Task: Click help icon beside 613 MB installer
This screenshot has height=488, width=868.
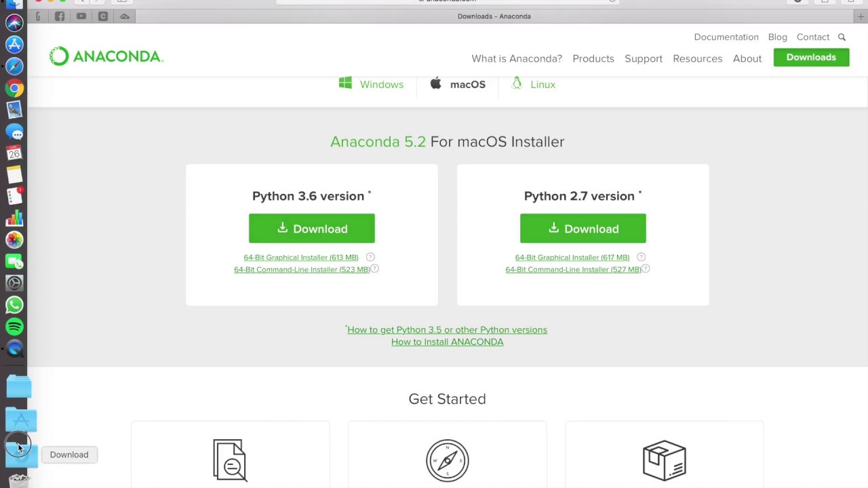Action: pyautogui.click(x=370, y=257)
